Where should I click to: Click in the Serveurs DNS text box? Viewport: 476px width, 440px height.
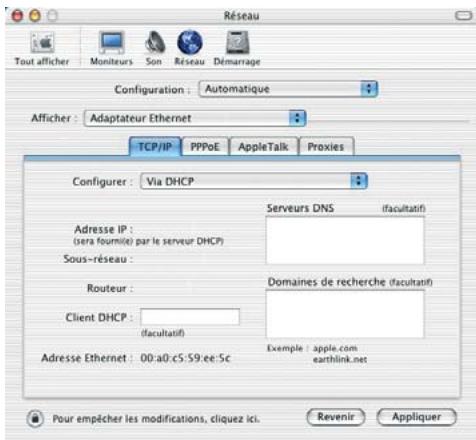coord(345,240)
